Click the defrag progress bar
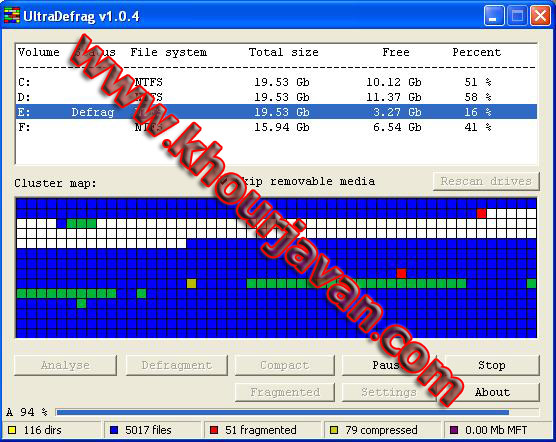The width and height of the screenshot is (556, 442). coord(297,412)
